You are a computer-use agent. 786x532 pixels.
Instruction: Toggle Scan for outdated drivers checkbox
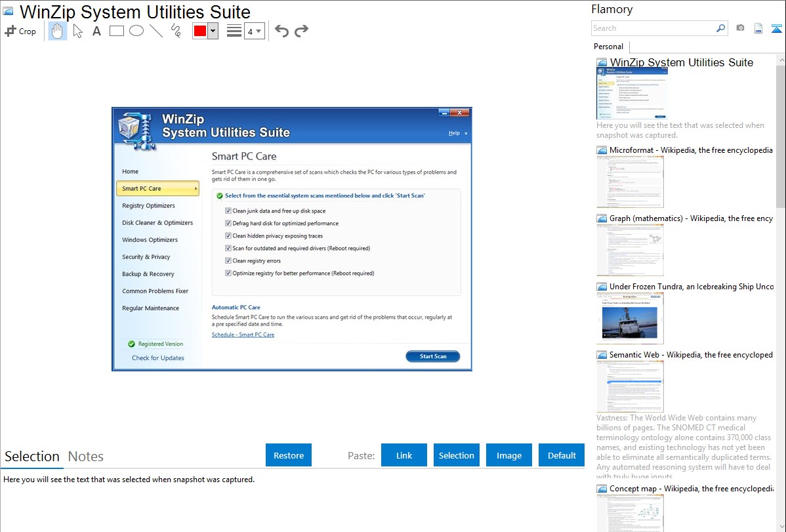coord(228,248)
